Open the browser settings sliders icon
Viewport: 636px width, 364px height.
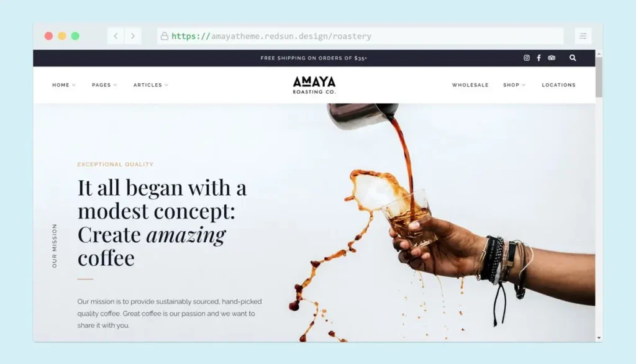click(583, 35)
